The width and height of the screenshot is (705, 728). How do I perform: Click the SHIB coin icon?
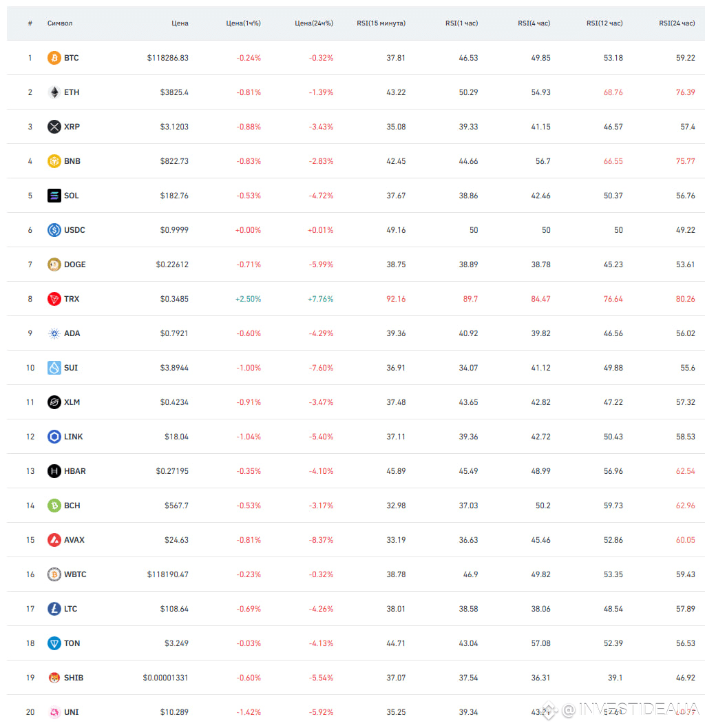tap(54, 678)
